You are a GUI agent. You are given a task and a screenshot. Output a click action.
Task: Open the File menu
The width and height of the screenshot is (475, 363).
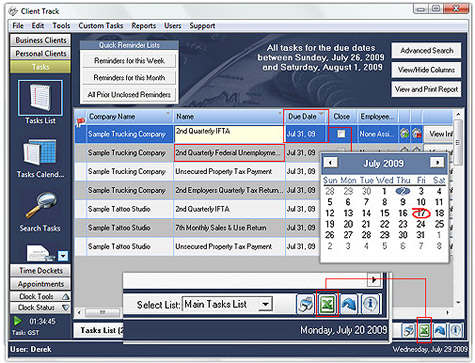[x=18, y=26]
